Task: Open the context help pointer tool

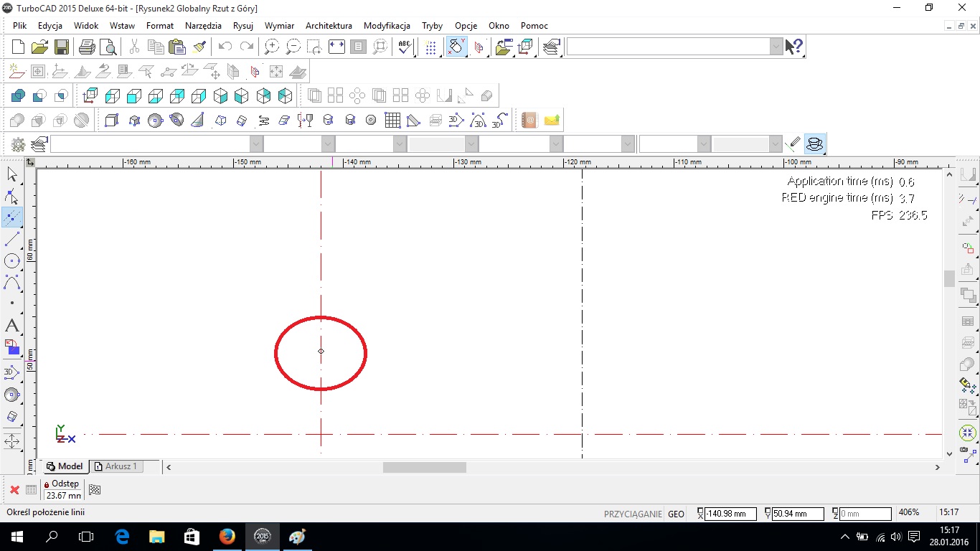Action: tap(794, 47)
